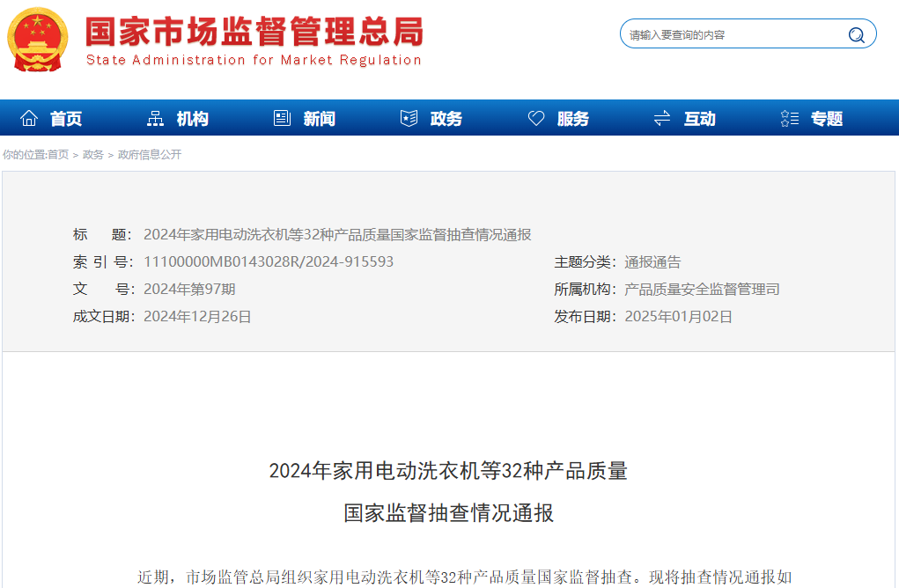Click the national emblem logo
The width and height of the screenshot is (899, 588).
37,39
